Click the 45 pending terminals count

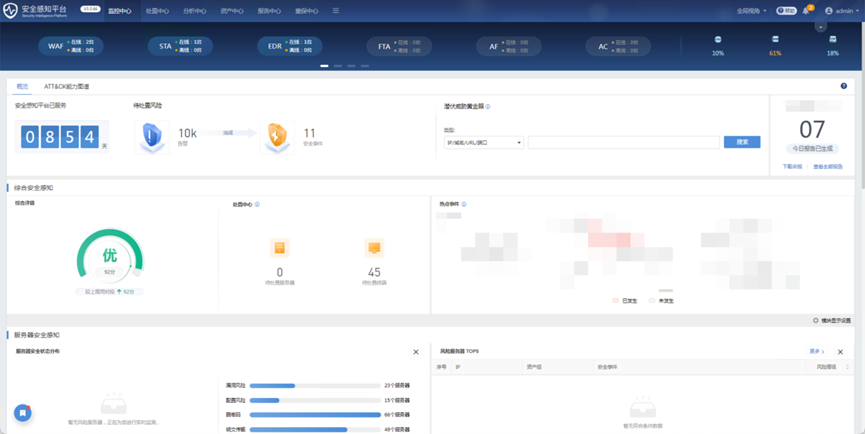374,272
